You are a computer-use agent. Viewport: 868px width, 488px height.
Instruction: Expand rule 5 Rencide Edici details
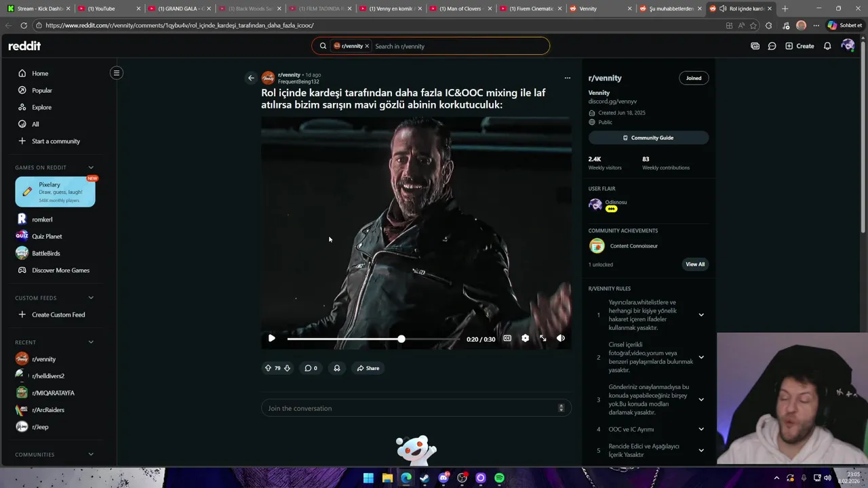(701, 450)
